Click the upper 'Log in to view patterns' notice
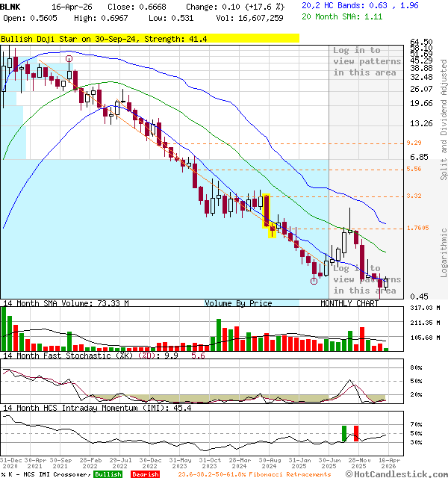The height and width of the screenshot is (478, 448). click(367, 61)
